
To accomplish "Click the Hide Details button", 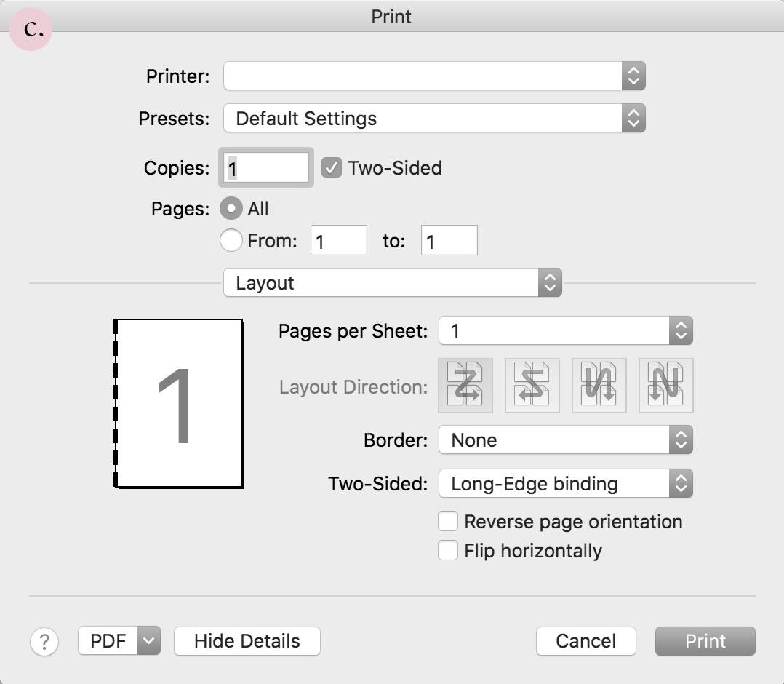I will [247, 641].
